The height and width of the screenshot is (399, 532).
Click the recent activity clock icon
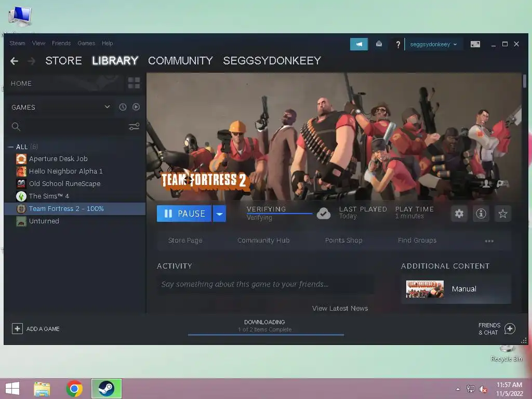[123, 107]
